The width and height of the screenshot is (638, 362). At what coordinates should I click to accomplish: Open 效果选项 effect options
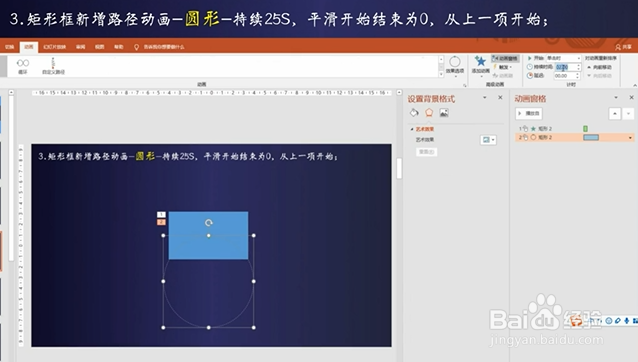click(x=455, y=65)
